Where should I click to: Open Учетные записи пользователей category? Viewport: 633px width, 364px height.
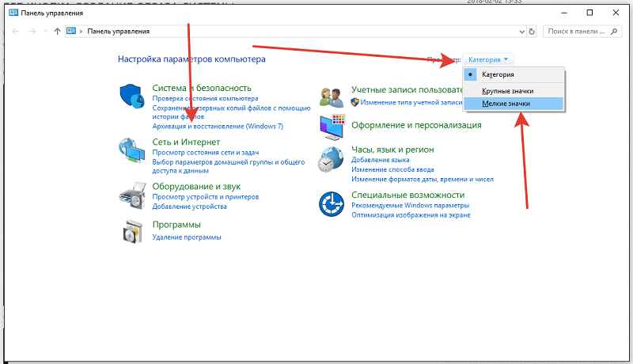click(x=407, y=89)
